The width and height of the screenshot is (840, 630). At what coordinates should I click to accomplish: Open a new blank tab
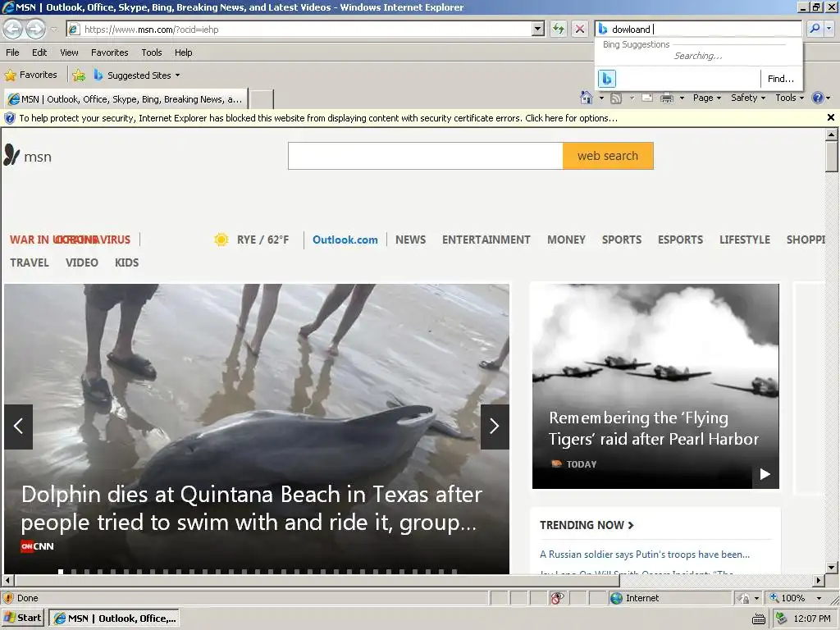pos(262,99)
